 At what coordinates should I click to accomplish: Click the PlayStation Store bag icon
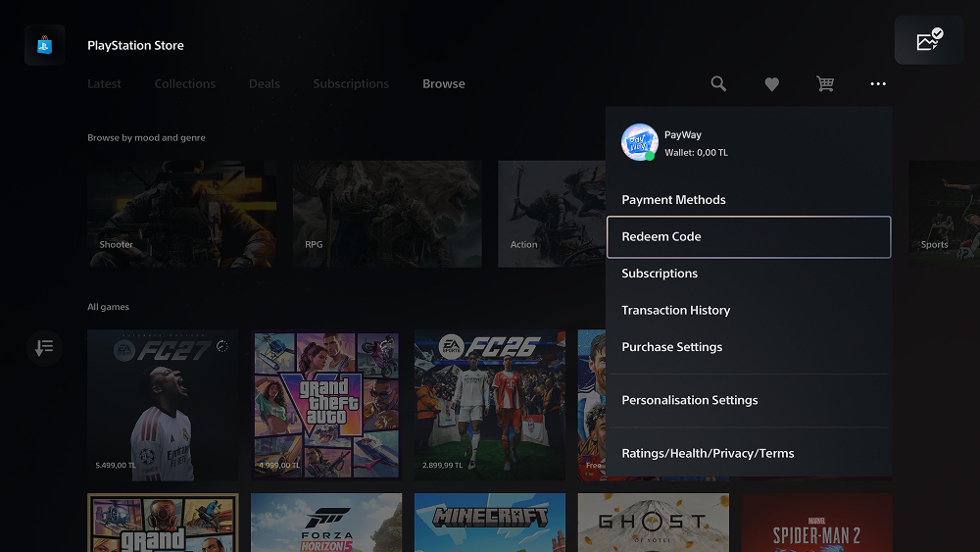[44, 45]
